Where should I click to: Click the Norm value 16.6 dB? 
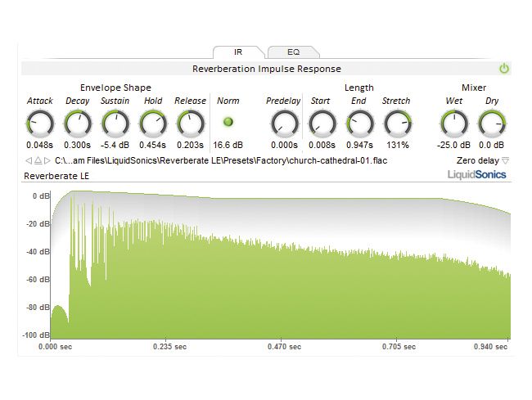click(228, 145)
